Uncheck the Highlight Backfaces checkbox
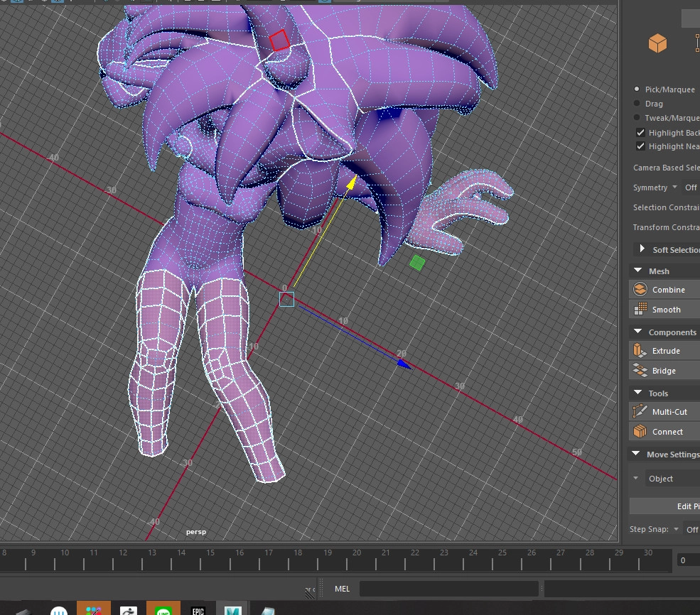Screen dimensions: 700x615 click(640, 133)
